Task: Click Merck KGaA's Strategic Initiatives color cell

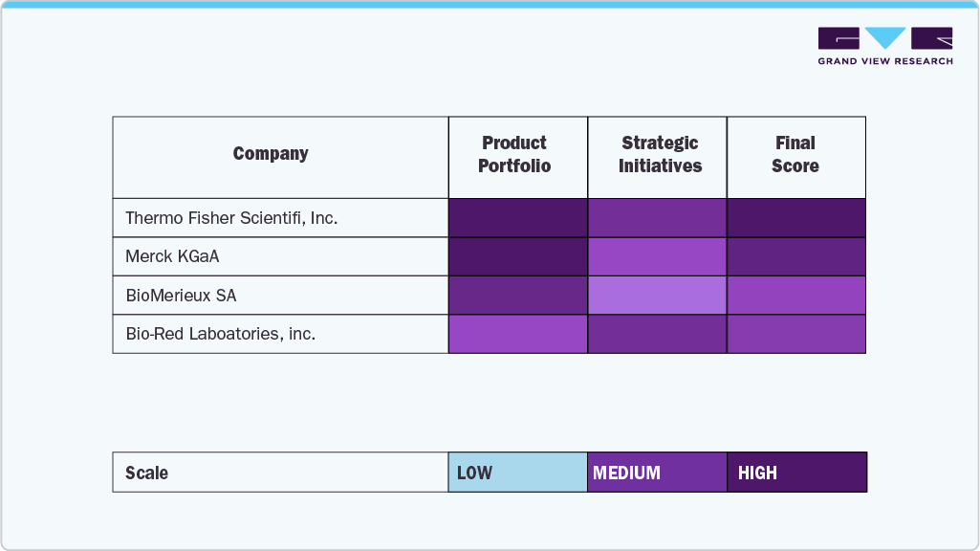Action: [657, 256]
